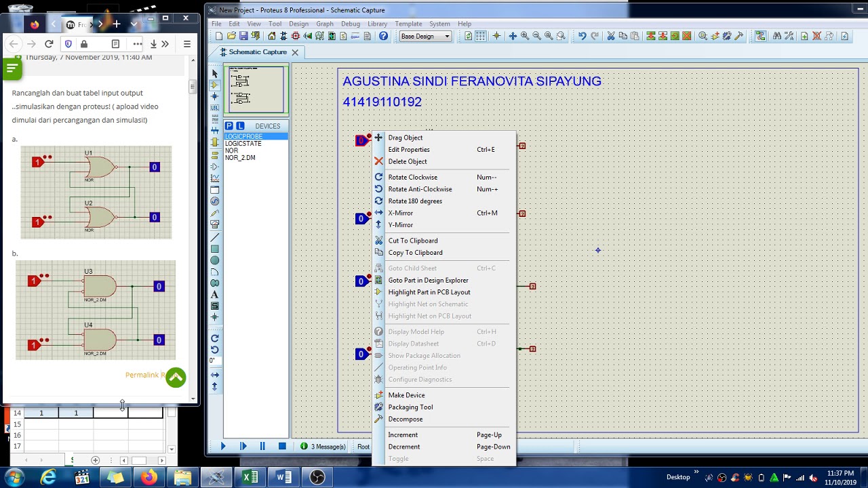Open Excel from the taskbar

[x=250, y=478]
